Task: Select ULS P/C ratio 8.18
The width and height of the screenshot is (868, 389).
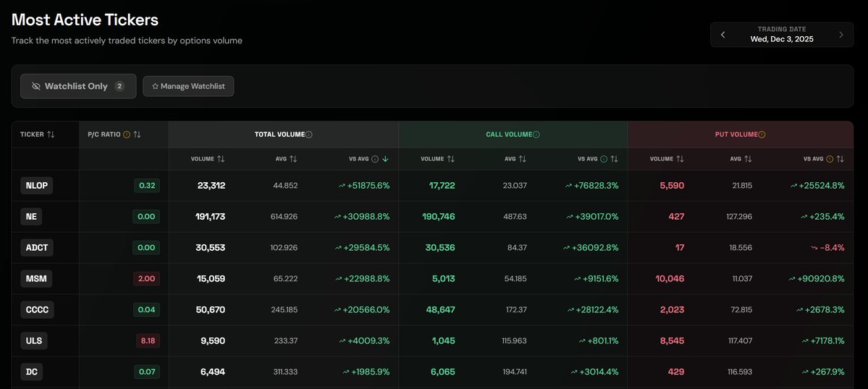Action: pyautogui.click(x=148, y=341)
